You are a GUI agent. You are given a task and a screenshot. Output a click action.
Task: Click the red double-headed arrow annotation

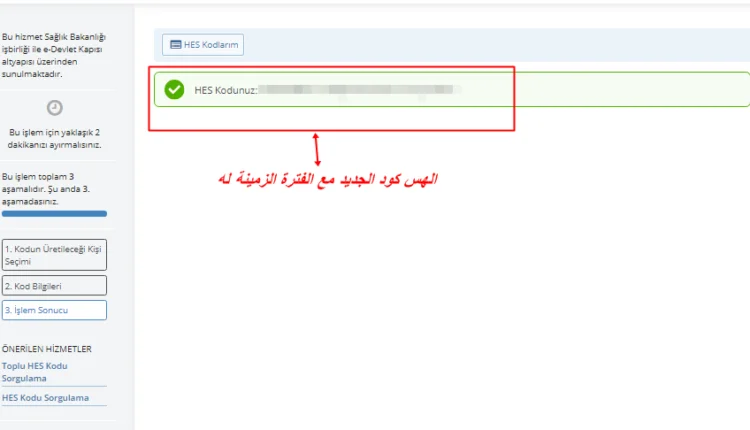point(316,150)
